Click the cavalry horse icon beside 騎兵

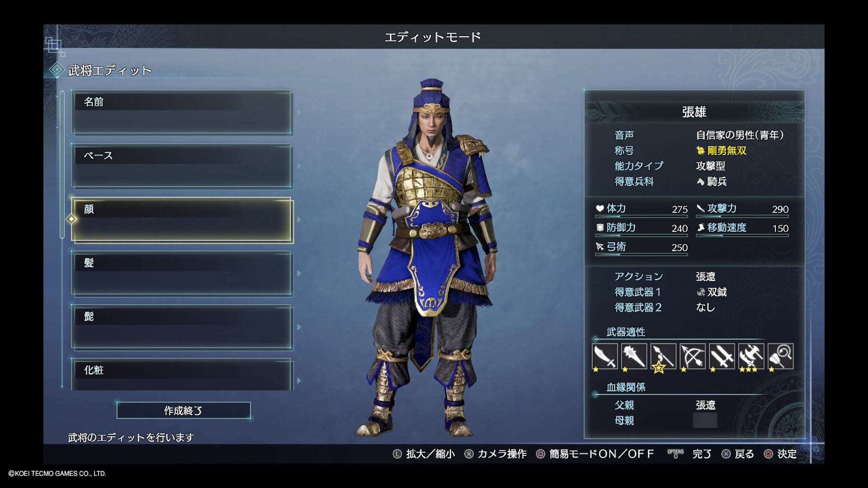700,182
